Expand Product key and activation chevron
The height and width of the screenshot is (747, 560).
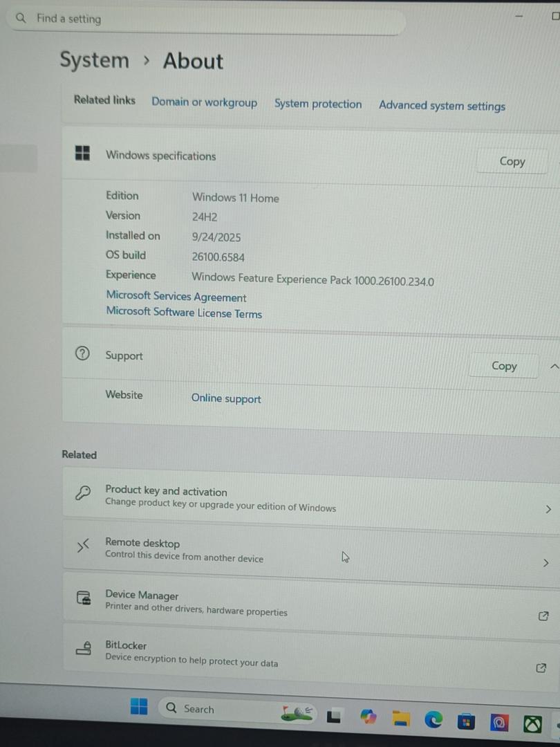(548, 509)
